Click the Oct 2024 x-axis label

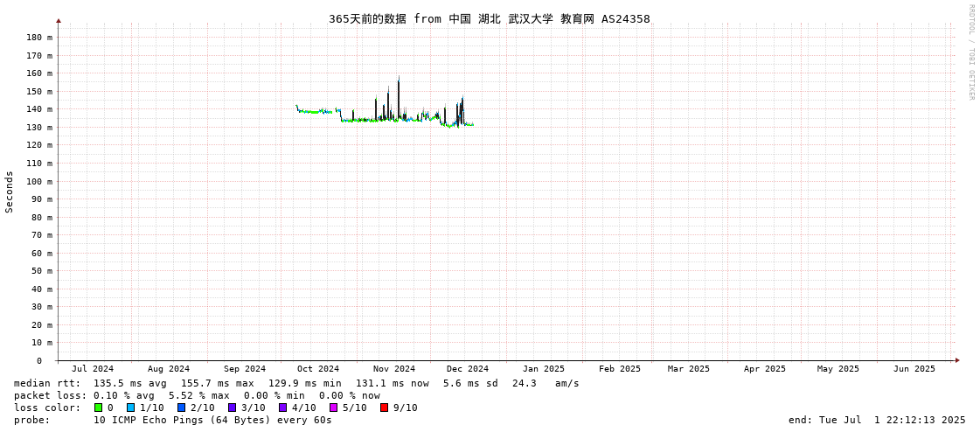point(318,369)
